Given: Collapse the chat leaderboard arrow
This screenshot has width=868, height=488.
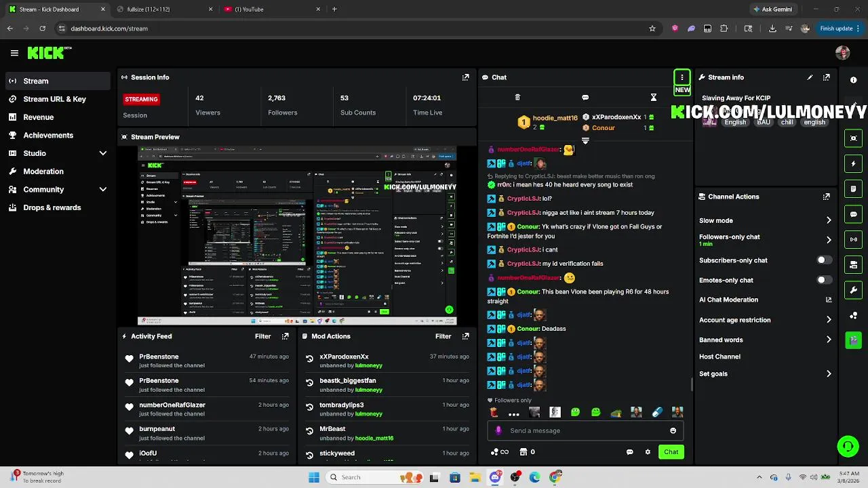Looking at the screenshot, I should (x=585, y=141).
